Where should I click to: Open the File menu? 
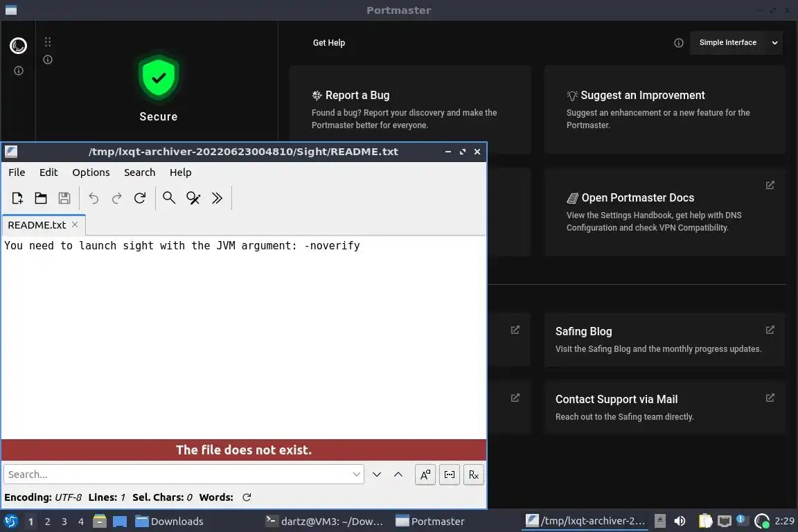coord(17,172)
